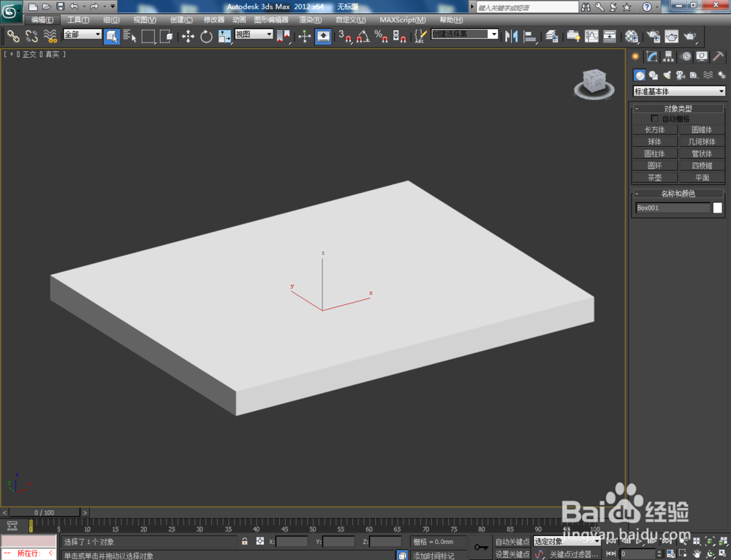Click 圆柱体 create button
The height and width of the screenshot is (560, 731).
(654, 154)
